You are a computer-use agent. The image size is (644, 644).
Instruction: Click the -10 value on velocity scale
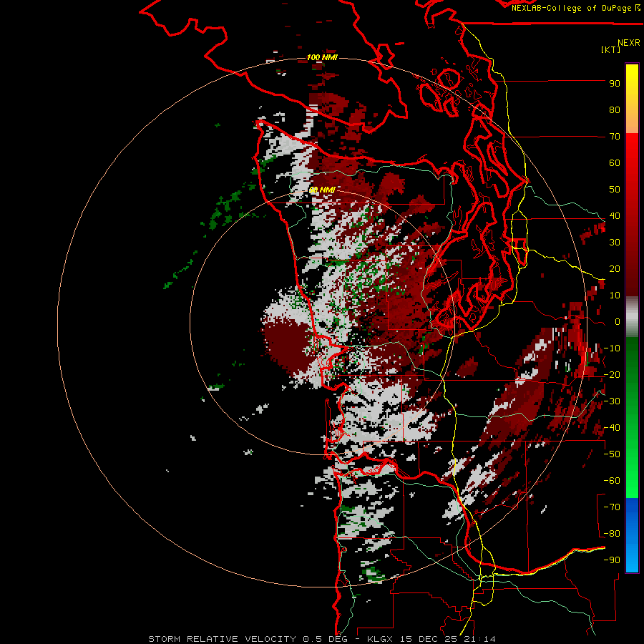612,348
